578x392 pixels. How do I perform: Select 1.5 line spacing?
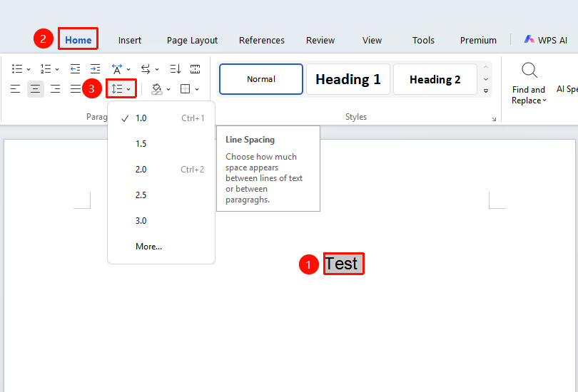click(x=161, y=144)
